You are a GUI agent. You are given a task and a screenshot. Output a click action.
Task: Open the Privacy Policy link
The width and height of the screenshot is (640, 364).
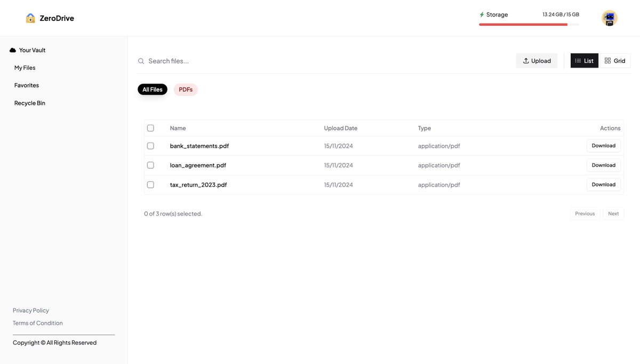tap(31, 310)
